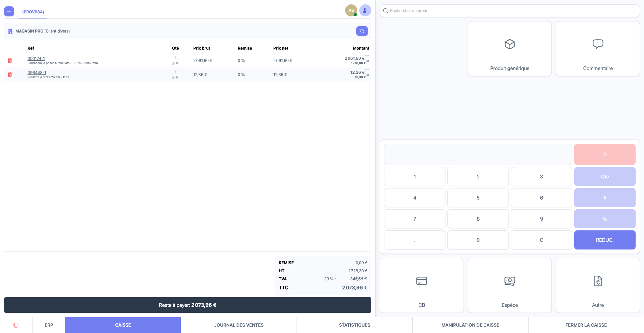Click the logout icon in bottom bar
Screen dimensions: 644x333
[15, 325]
